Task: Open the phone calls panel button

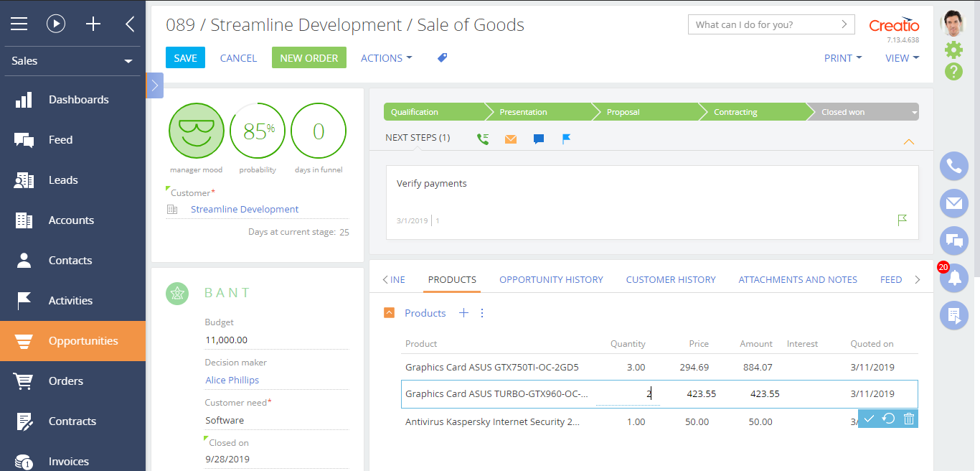Action: pyautogui.click(x=954, y=167)
